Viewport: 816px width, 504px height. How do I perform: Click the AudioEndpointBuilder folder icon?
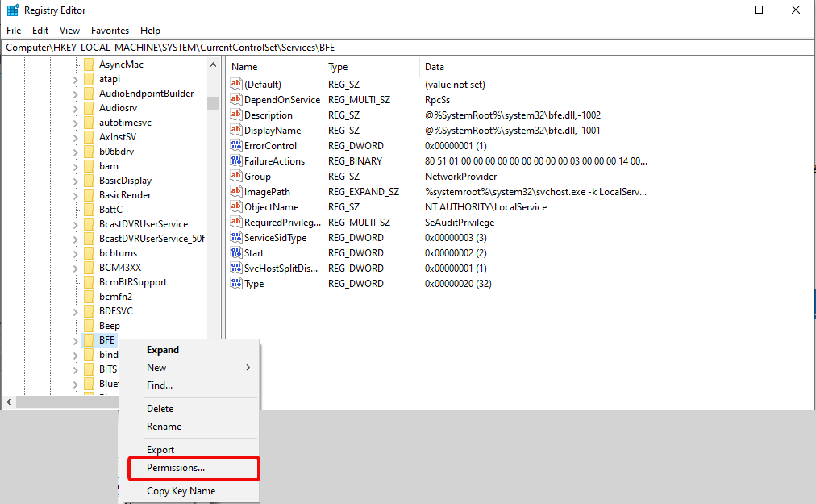coord(89,94)
